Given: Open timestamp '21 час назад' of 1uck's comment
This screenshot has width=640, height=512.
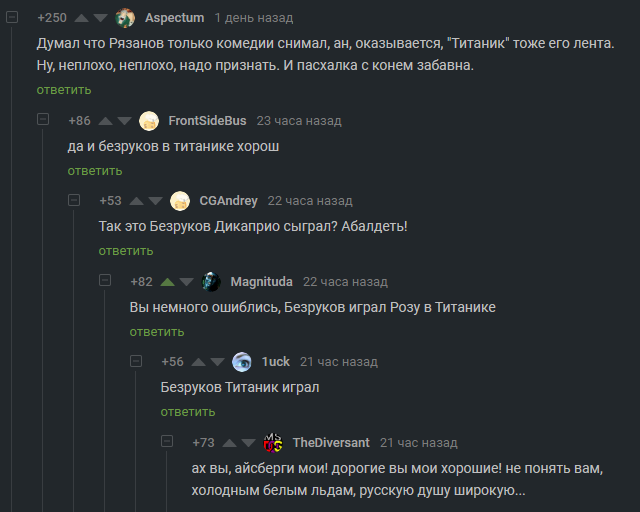Looking at the screenshot, I should coord(338,362).
